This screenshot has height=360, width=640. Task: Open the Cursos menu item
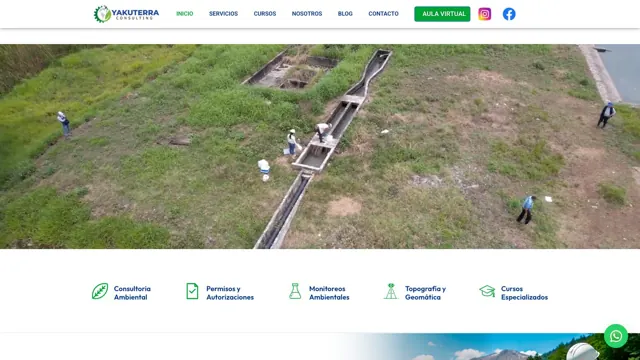coord(265,14)
